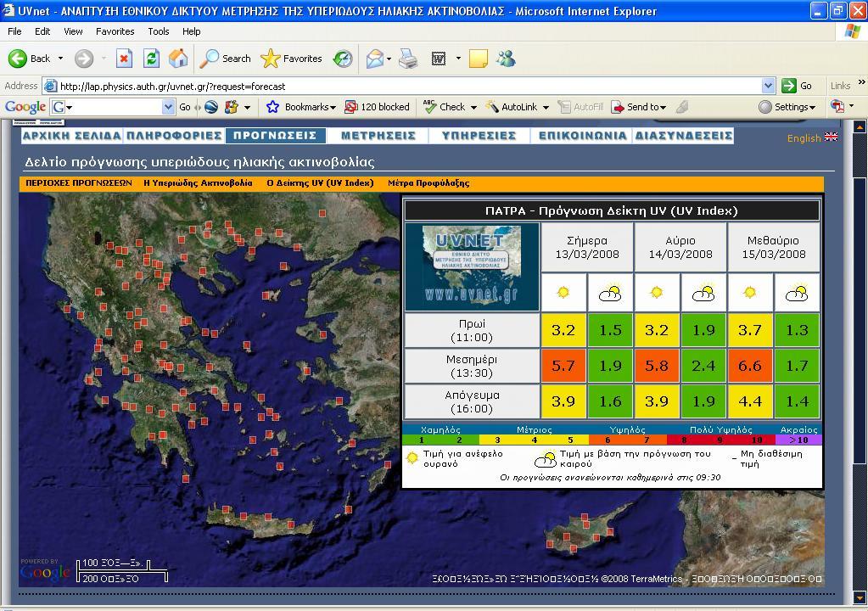Screen dimensions: 868x611
Task: Click the highlighter pen icon in Google toolbar
Action: pyautogui.click(x=682, y=107)
